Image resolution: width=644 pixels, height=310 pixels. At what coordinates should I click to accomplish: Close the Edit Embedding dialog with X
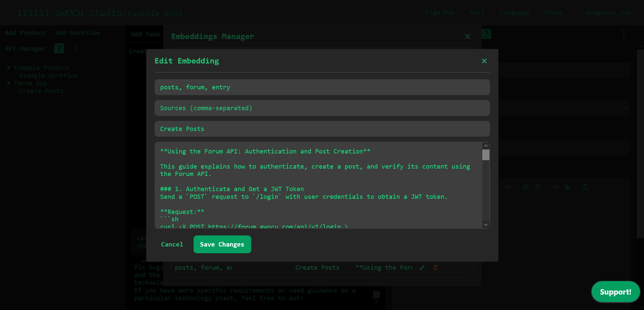click(484, 61)
